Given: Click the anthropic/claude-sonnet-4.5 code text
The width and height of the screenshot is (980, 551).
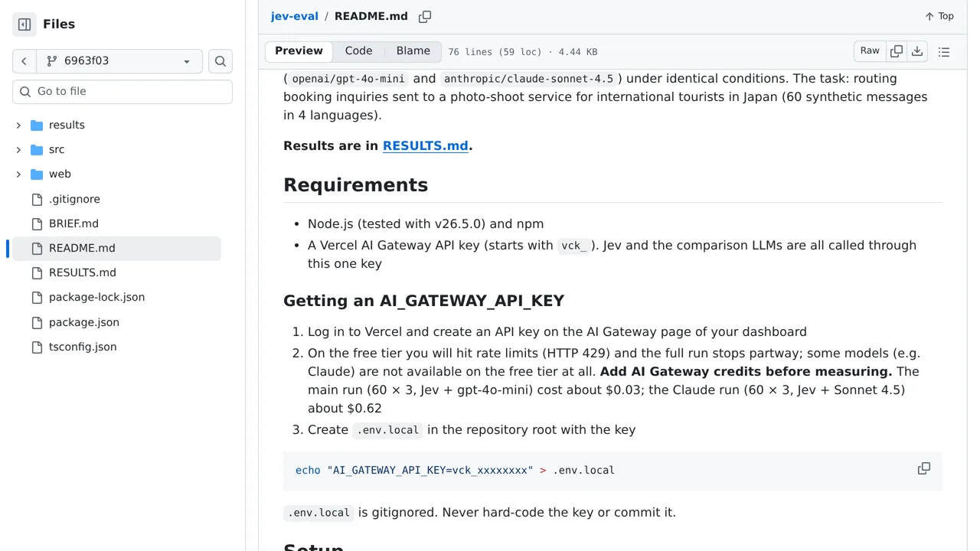Looking at the screenshot, I should (x=528, y=79).
